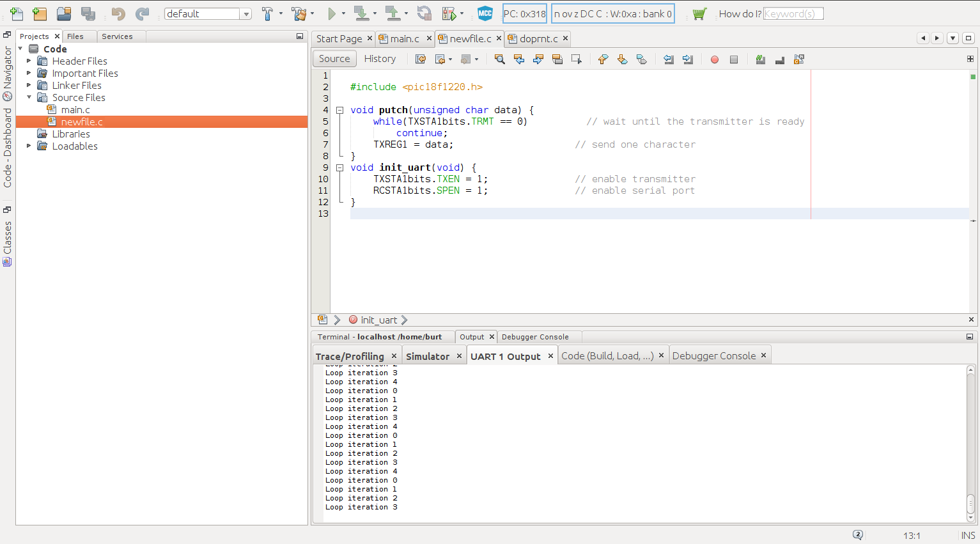Switch to the Projects tab
Viewport: 980px width, 544px height.
35,36
